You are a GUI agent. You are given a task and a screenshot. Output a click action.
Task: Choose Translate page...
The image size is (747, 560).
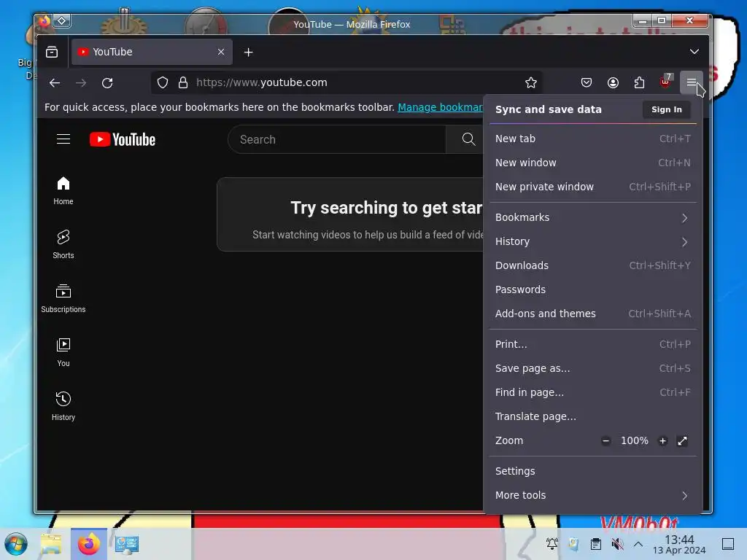[x=593, y=416]
